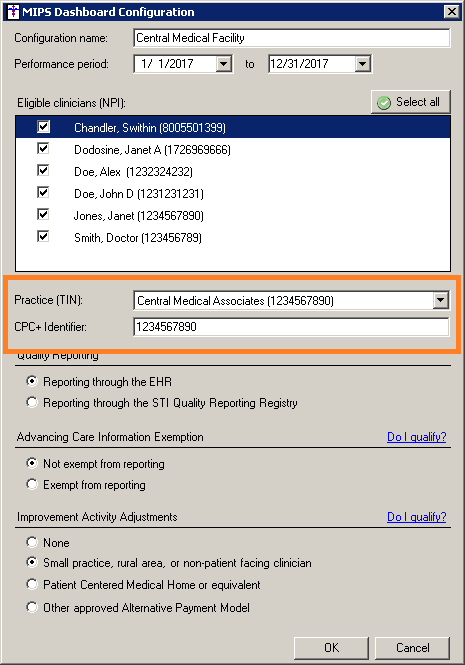The width and height of the screenshot is (465, 665).
Task: Close the MIPS Dashboard Configuration dialog
Action: pyautogui.click(x=451, y=11)
